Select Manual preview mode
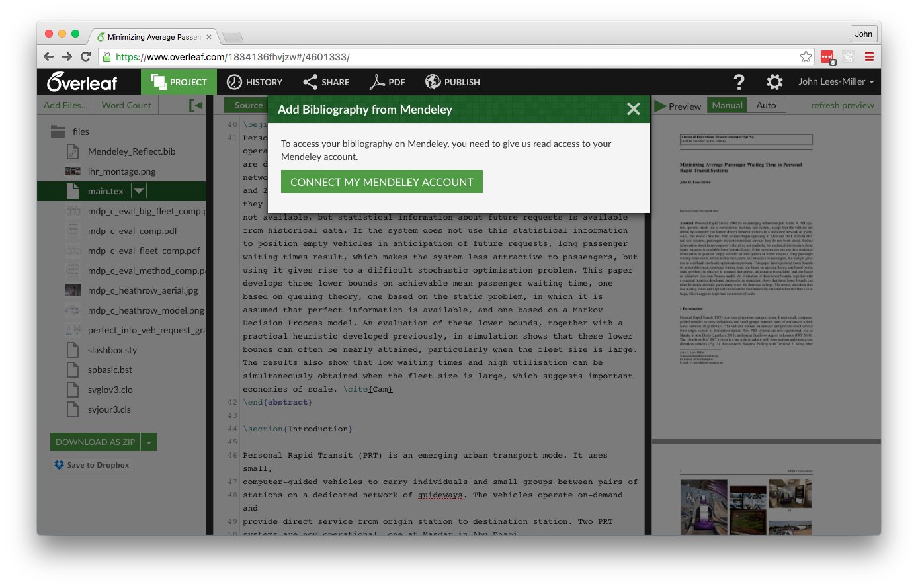The height and width of the screenshot is (588, 918). pos(728,105)
